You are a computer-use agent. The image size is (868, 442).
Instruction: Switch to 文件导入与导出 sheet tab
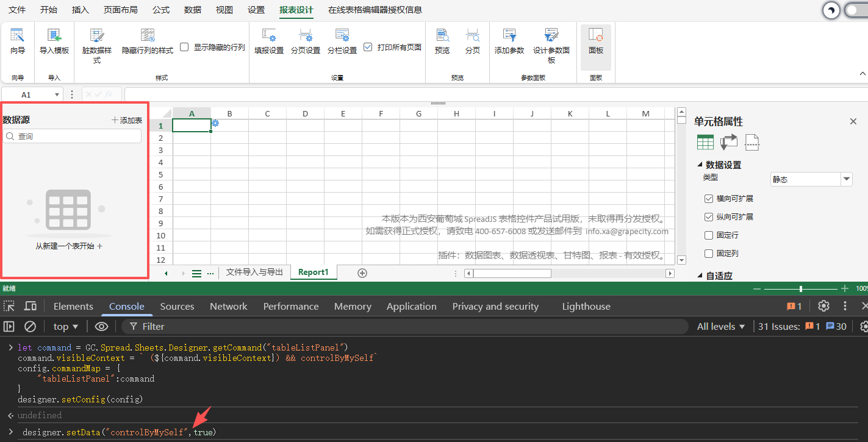[254, 273]
